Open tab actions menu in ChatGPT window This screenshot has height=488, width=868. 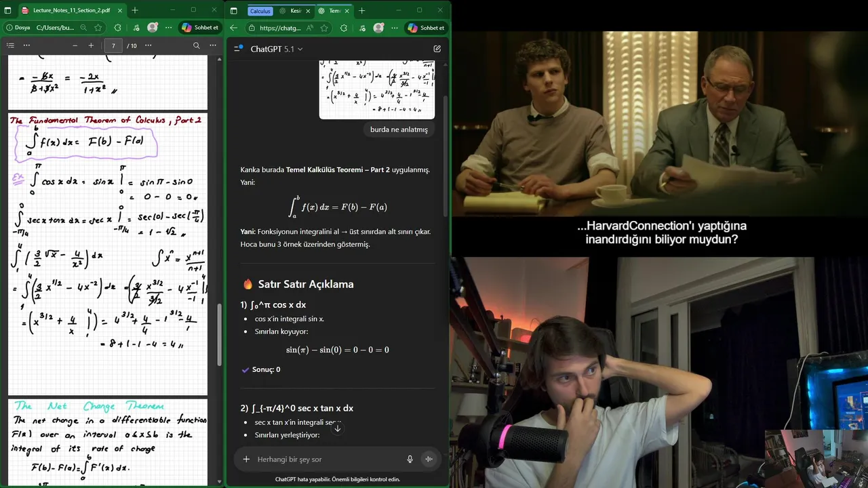tap(234, 10)
